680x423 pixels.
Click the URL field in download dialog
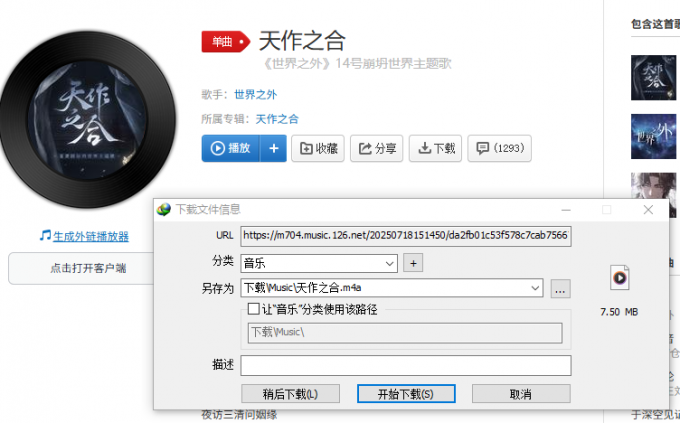point(406,236)
